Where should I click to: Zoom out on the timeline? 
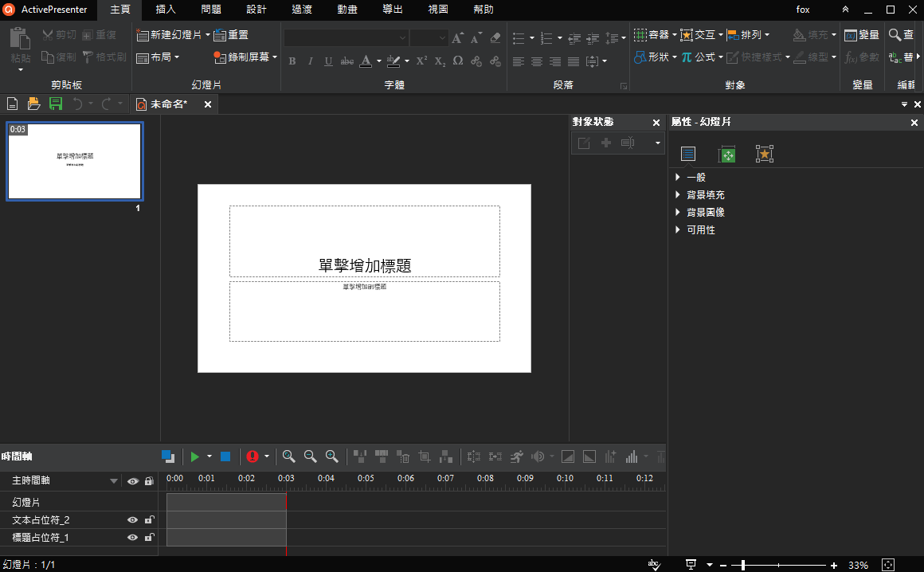(x=310, y=456)
